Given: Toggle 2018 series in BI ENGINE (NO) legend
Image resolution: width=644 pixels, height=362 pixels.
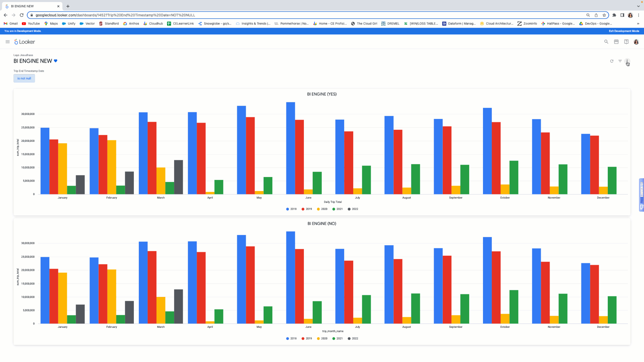Looking at the screenshot, I should coord(291,339).
